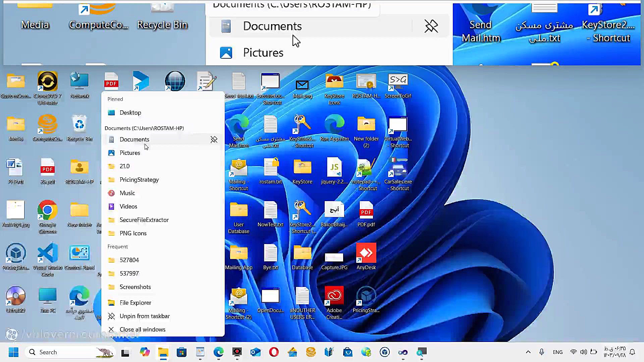
Task: Open the Wi-Fi network tray icon
Action: (x=574, y=352)
